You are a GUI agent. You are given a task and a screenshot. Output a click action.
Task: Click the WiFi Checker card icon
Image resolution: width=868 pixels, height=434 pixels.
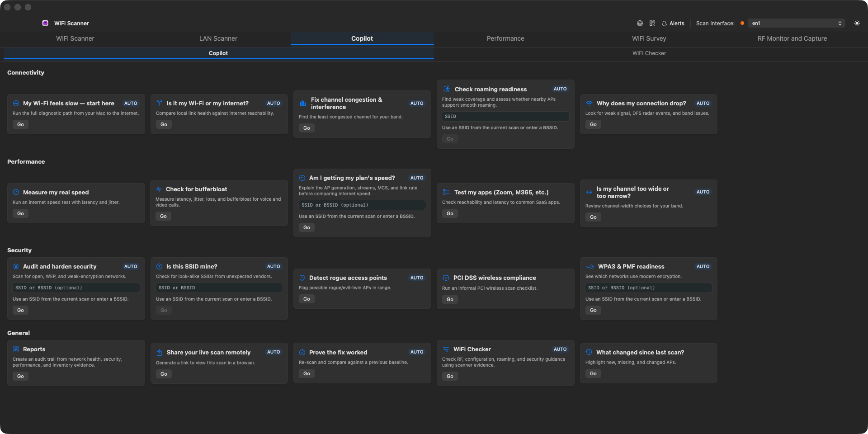pyautogui.click(x=446, y=349)
